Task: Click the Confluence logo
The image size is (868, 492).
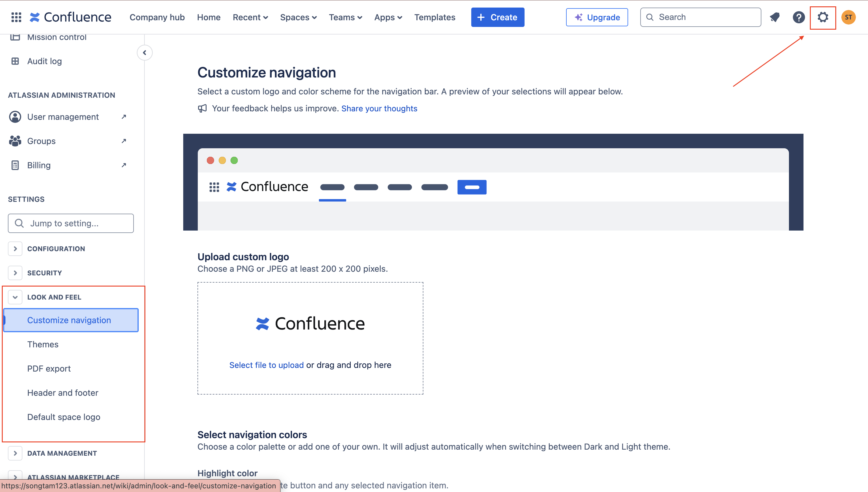Action: 70,17
